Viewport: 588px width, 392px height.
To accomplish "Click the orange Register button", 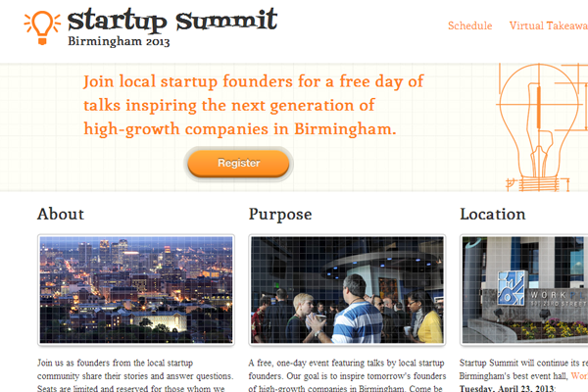I will pyautogui.click(x=238, y=164).
